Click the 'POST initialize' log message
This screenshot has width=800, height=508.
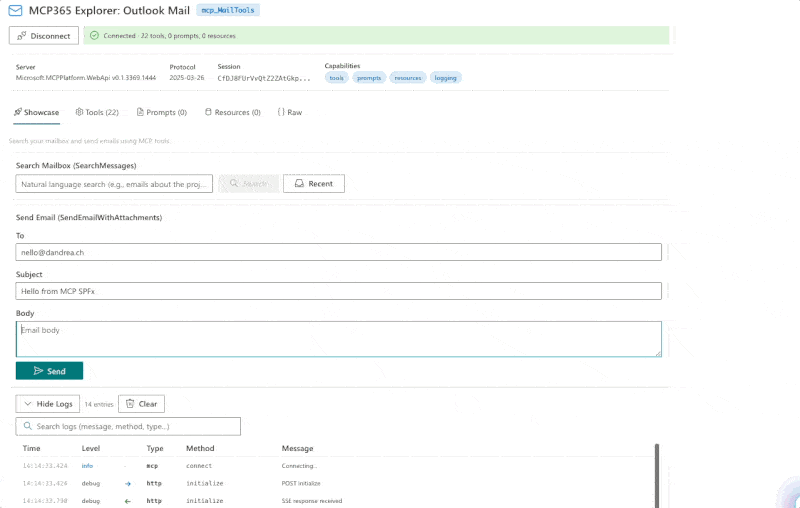301,484
